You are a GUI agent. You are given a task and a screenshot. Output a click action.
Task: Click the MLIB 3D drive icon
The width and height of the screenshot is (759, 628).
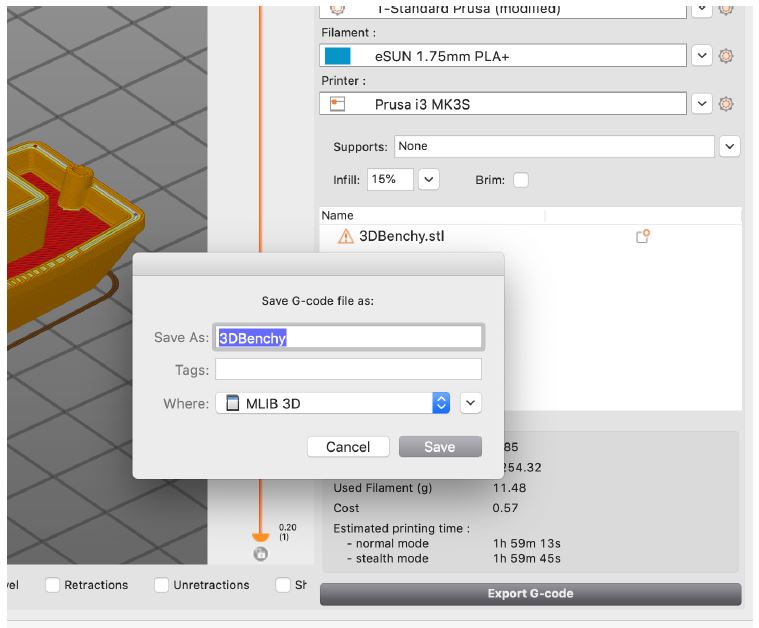click(x=233, y=403)
